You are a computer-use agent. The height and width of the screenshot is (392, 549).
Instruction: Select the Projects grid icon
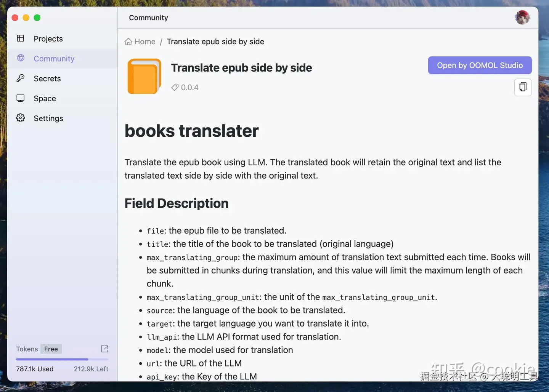[x=20, y=38]
